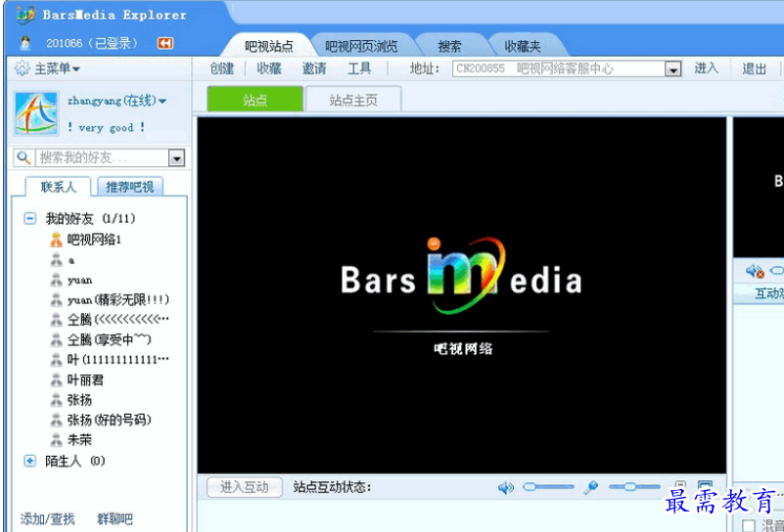Select contact a

pyautogui.click(x=71, y=260)
